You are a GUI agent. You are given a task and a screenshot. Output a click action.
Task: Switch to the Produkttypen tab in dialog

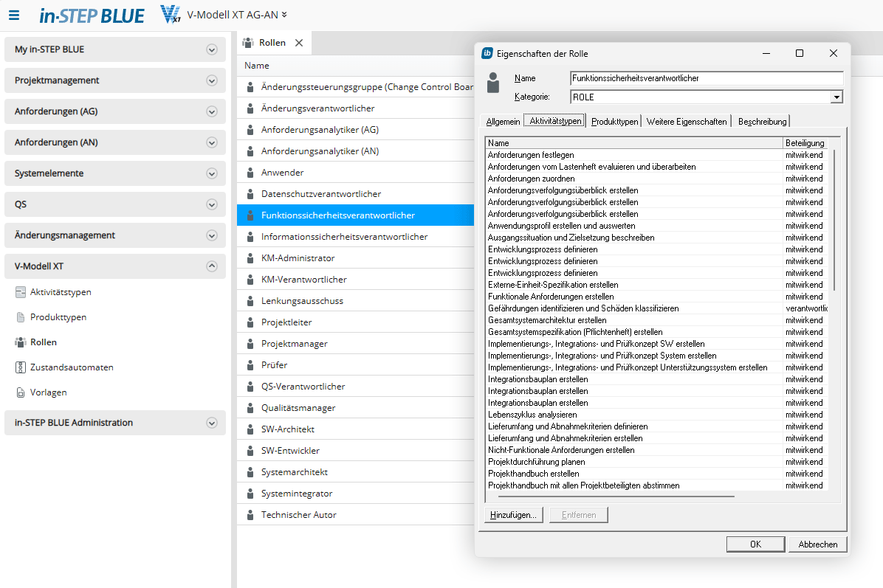614,122
